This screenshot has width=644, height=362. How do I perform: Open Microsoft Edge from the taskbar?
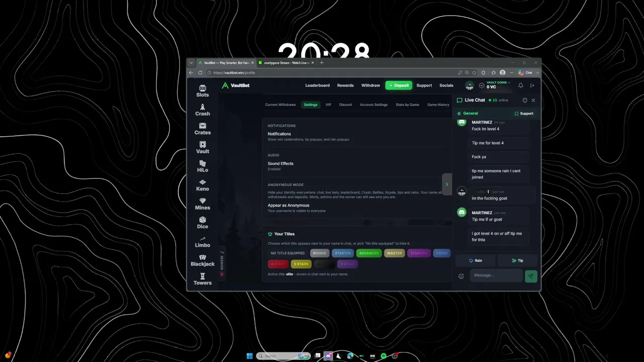pyautogui.click(x=350, y=356)
